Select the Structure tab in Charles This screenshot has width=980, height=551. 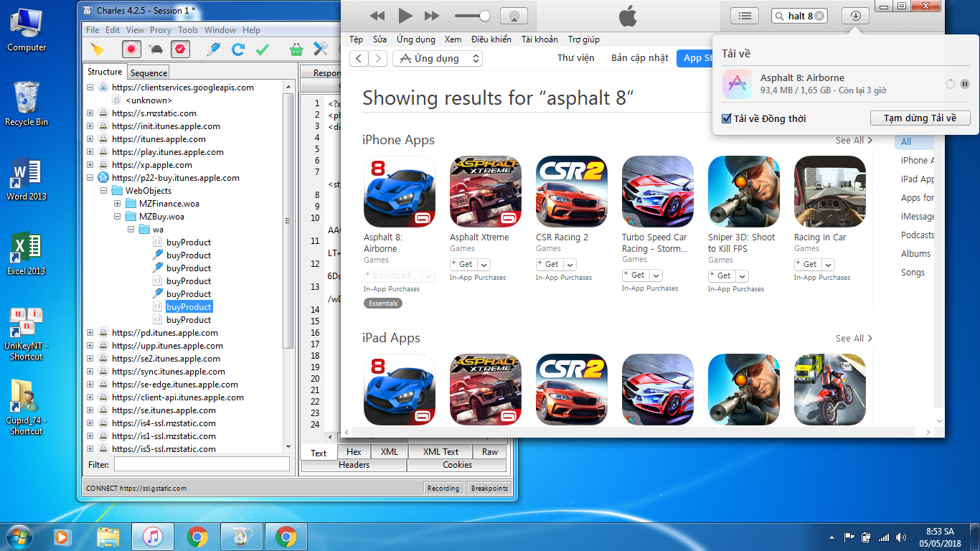click(105, 72)
